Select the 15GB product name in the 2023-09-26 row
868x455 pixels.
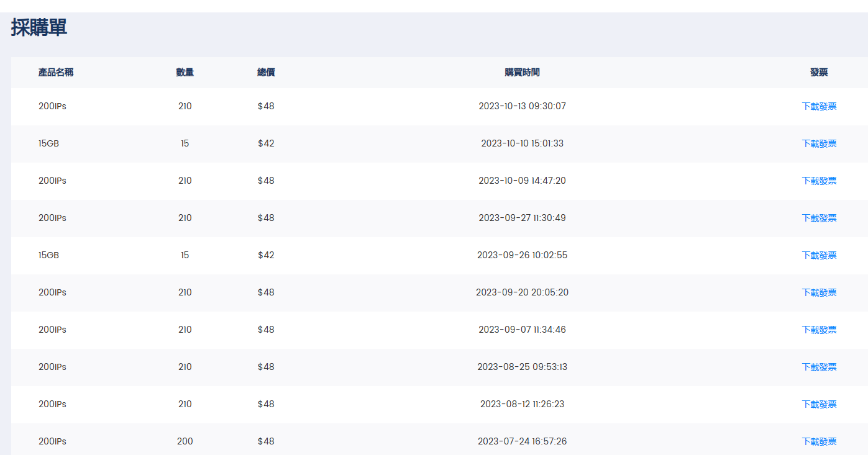click(x=48, y=255)
